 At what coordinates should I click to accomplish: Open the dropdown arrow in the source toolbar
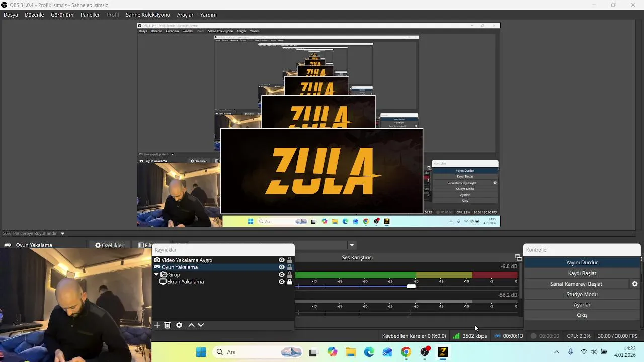(352, 245)
